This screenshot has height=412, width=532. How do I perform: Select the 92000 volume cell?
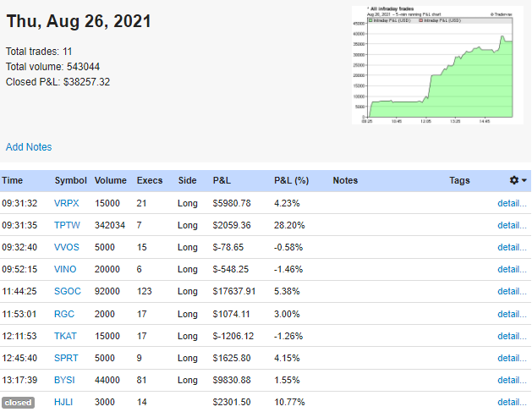(107, 292)
